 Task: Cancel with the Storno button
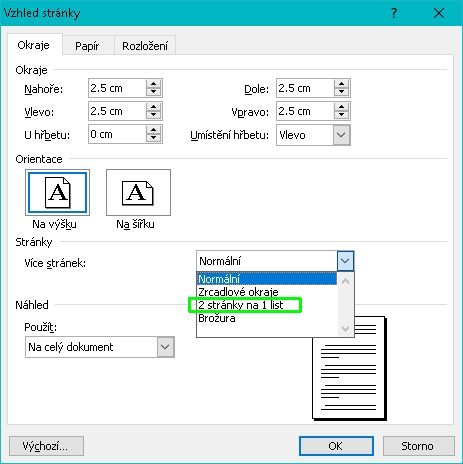(x=418, y=446)
